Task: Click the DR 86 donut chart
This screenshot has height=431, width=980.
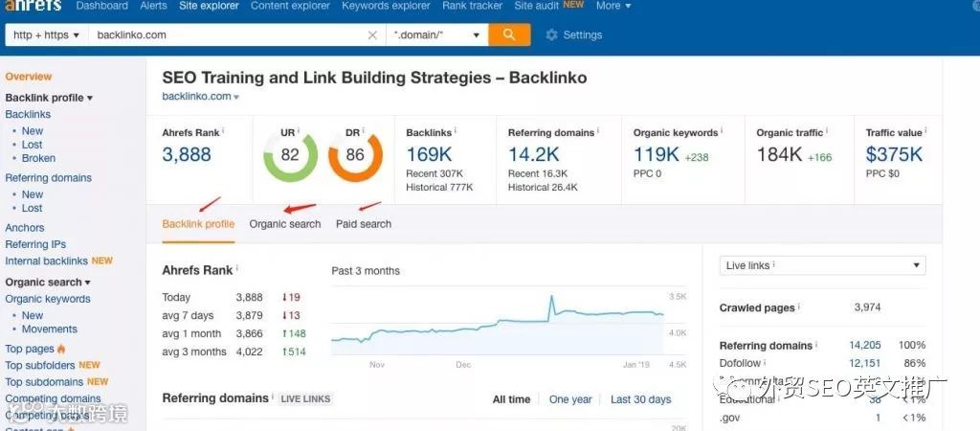Action: pos(355,154)
